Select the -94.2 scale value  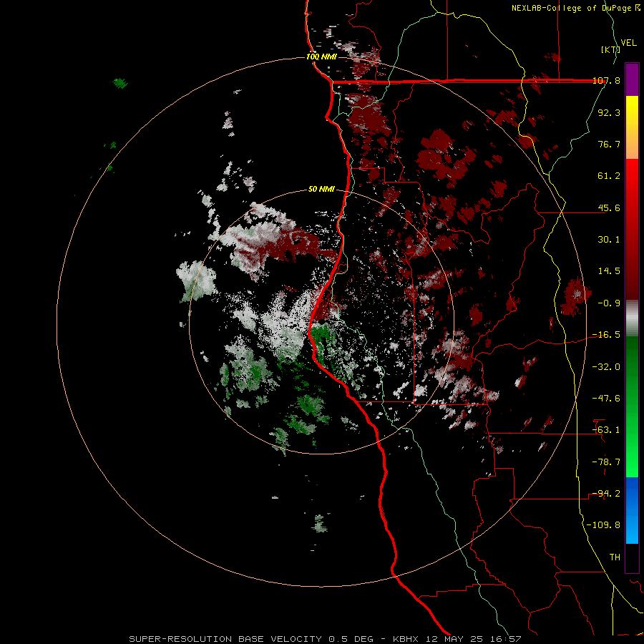click(x=606, y=494)
